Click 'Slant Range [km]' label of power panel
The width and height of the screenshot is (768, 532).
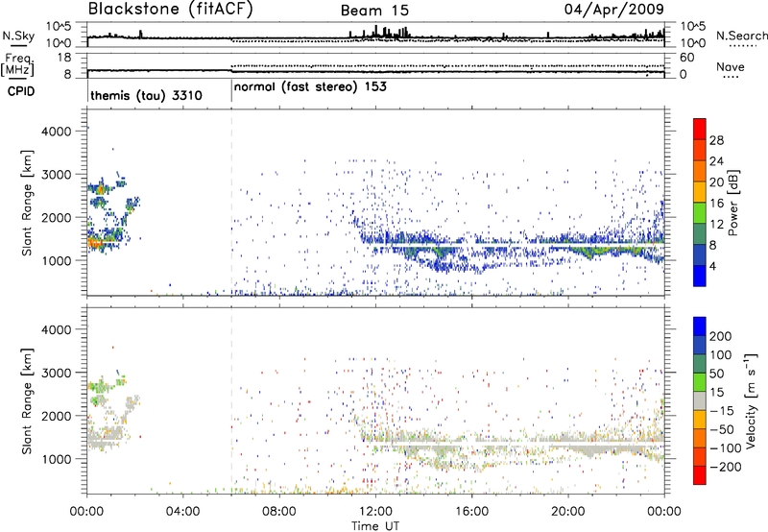point(27,203)
